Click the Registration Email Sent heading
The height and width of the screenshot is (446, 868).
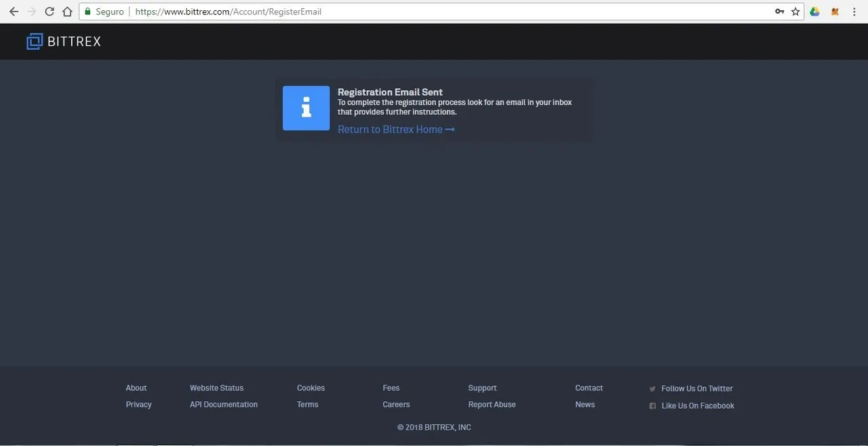tap(390, 92)
